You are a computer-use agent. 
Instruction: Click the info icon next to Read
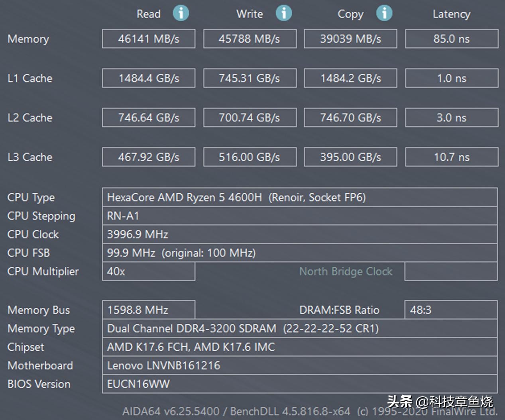pyautogui.click(x=181, y=13)
